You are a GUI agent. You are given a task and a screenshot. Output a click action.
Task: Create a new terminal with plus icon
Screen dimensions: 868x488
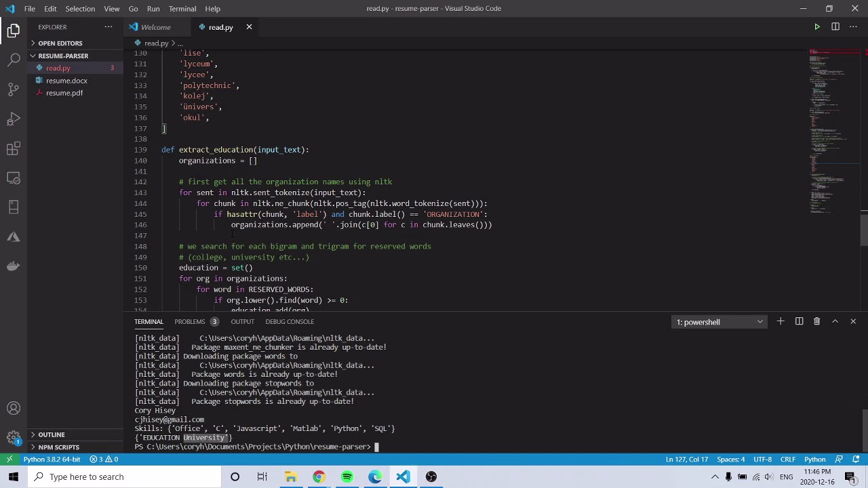tap(781, 321)
